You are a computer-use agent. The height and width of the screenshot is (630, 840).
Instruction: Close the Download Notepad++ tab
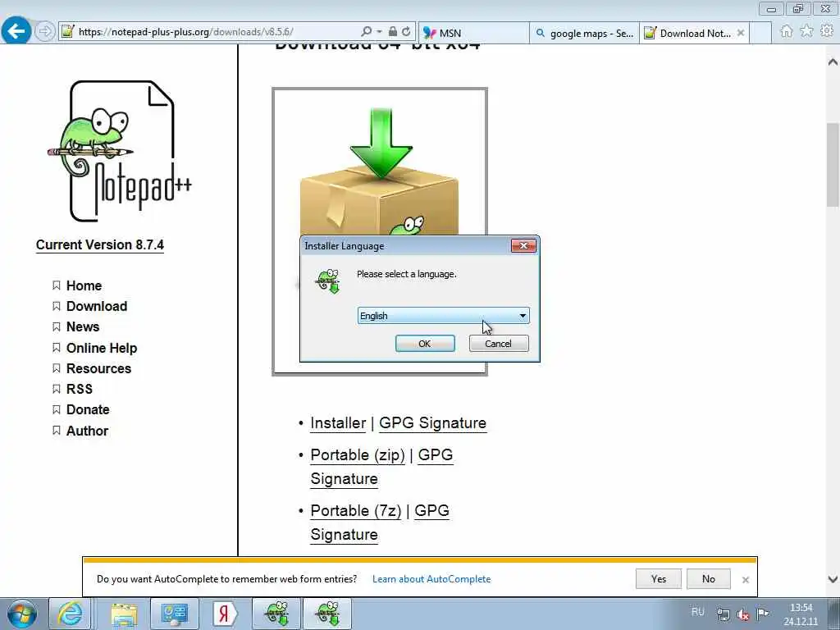pos(741,33)
